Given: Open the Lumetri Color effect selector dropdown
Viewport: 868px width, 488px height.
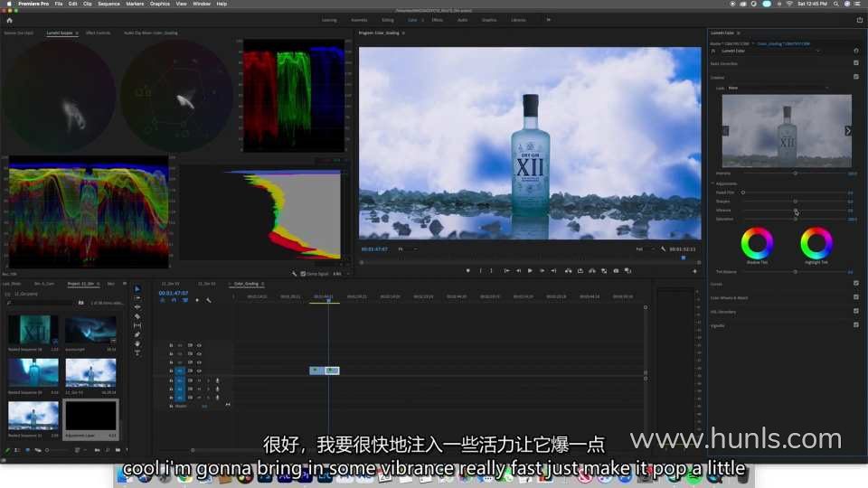Looking at the screenshot, I should click(x=769, y=51).
